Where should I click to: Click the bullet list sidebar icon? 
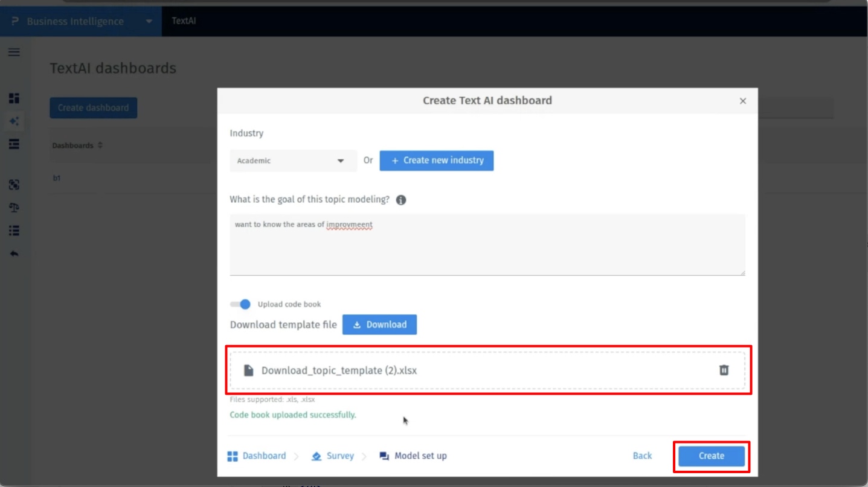coord(14,231)
